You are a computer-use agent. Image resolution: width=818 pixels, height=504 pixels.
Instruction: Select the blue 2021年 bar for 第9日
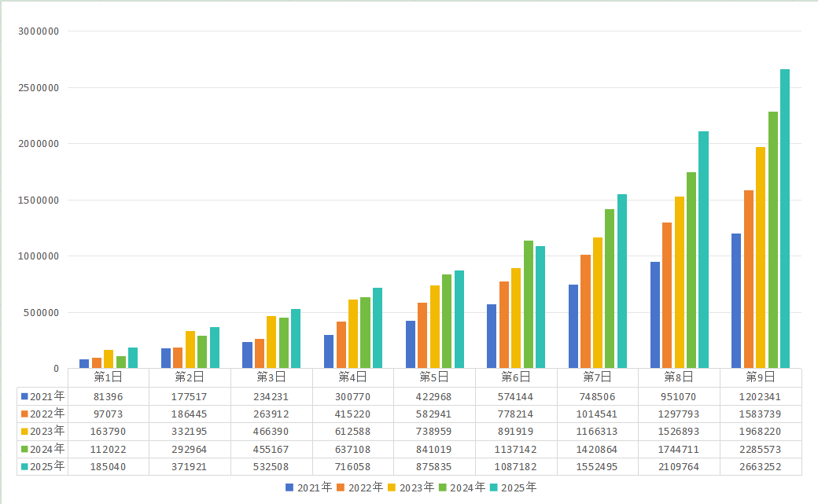point(736,301)
